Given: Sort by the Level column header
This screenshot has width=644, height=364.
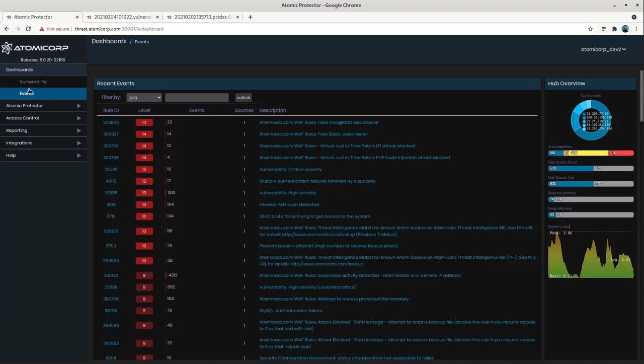Looking at the screenshot, I should (144, 110).
